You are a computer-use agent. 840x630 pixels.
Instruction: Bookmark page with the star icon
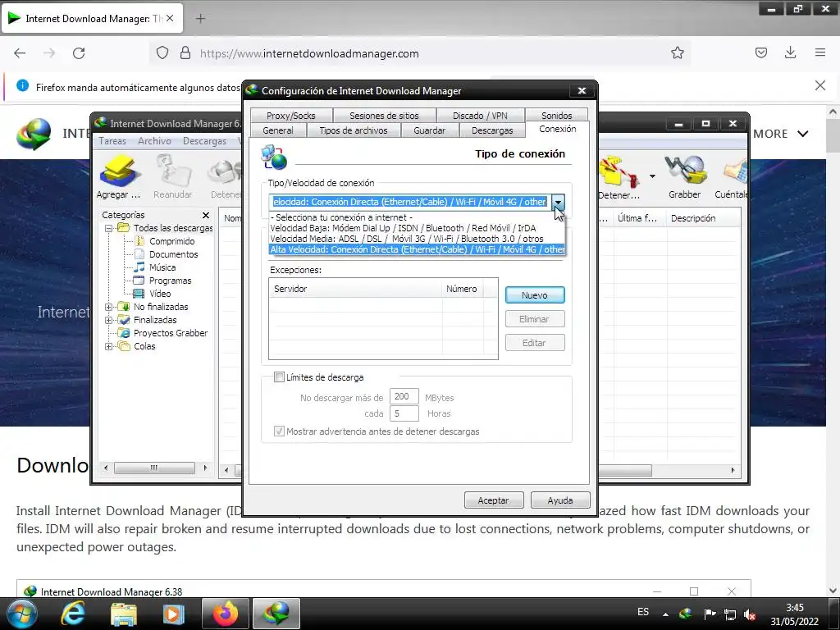(x=677, y=53)
